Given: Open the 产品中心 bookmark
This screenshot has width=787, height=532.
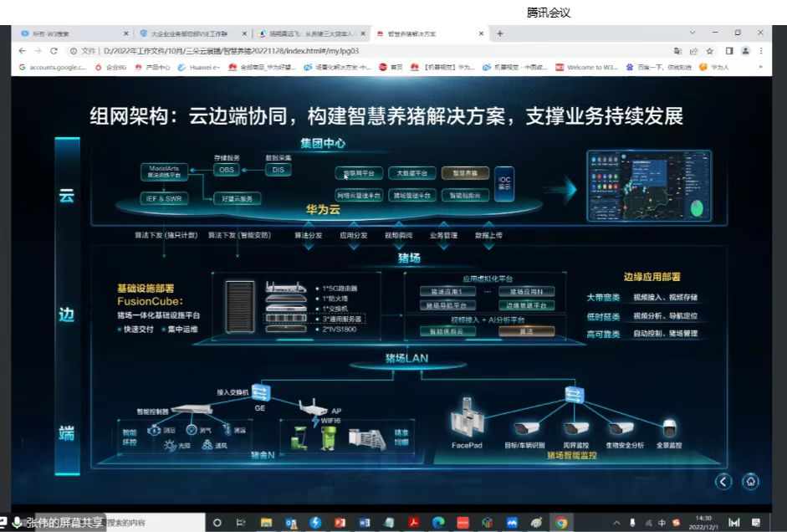Looking at the screenshot, I should 152,67.
